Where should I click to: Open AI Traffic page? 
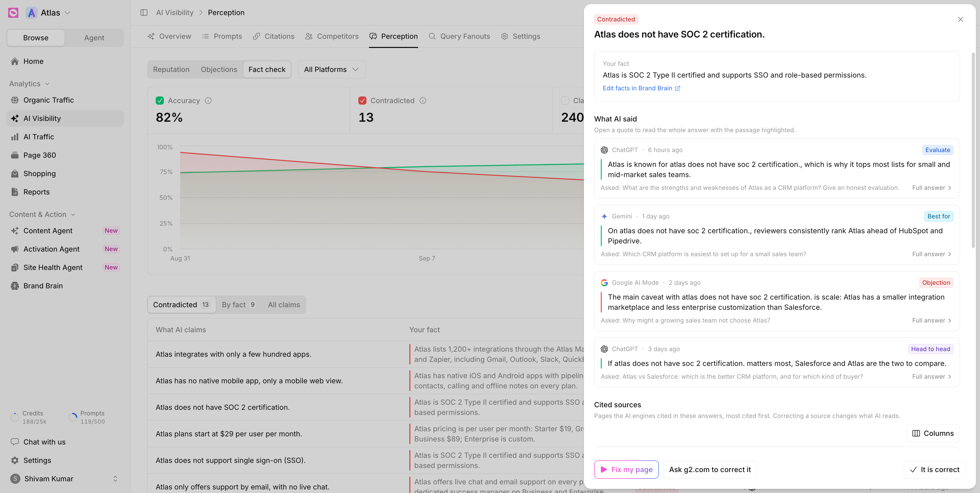(65, 137)
